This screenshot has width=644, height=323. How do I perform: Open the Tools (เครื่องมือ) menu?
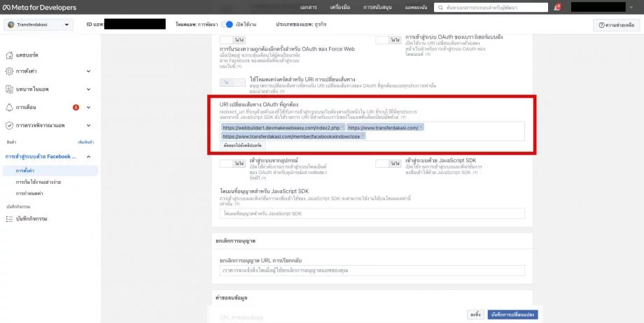coord(340,8)
